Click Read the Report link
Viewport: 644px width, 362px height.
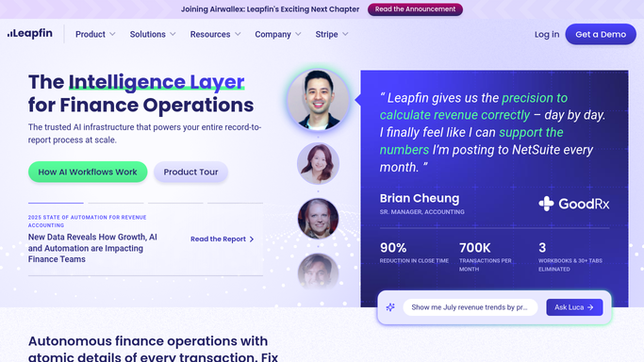pyautogui.click(x=222, y=239)
